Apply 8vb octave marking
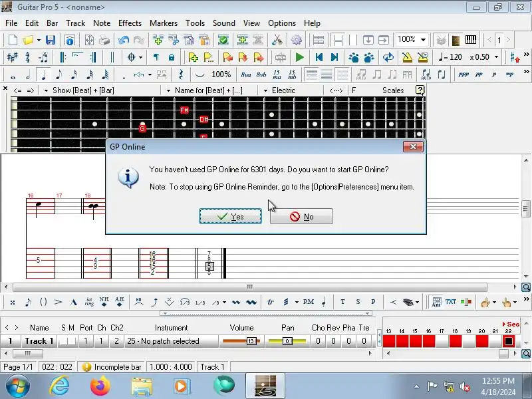 pyautogui.click(x=261, y=74)
